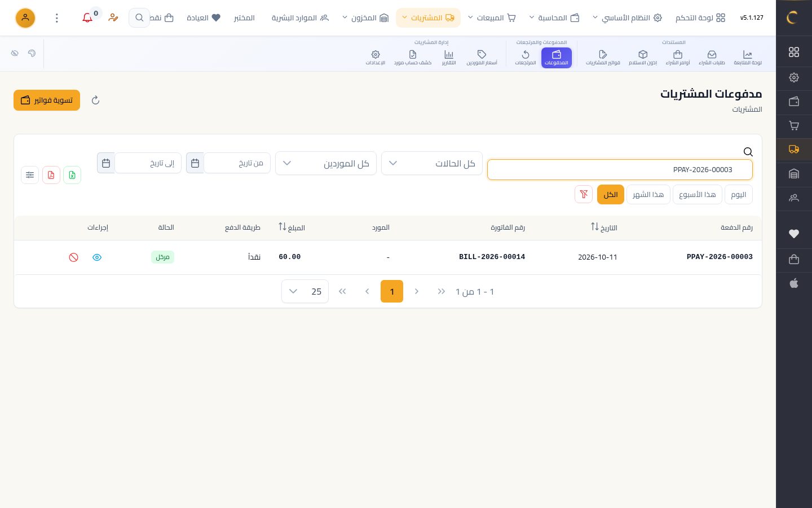Image resolution: width=812 pixels, height=508 pixels.
Task: Expand the المحاسبة accounting menu
Action: tap(554, 18)
